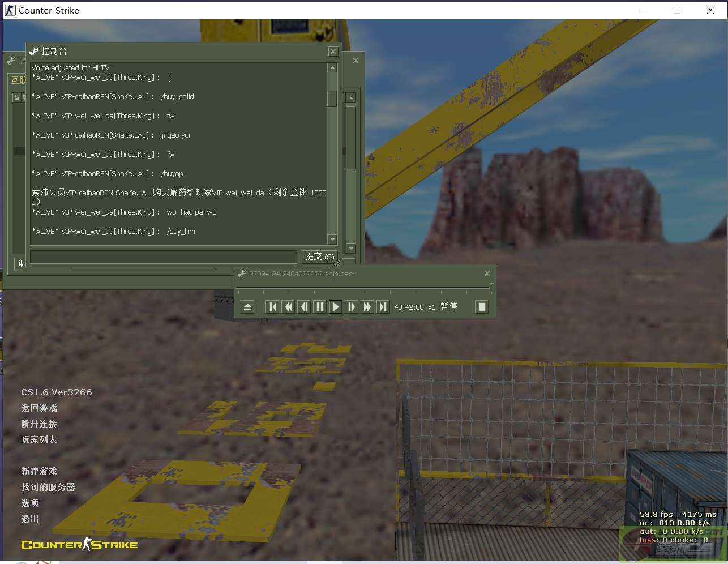728x564 pixels.
Task: Minimize the Counter-Strike window
Action: 644,10
